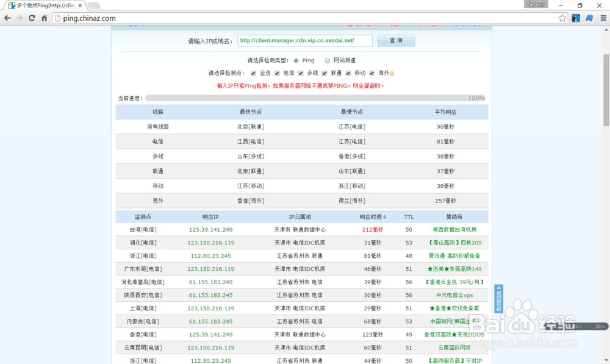
Task: Open the blue extension icon beside star
Action: [x=576, y=18]
